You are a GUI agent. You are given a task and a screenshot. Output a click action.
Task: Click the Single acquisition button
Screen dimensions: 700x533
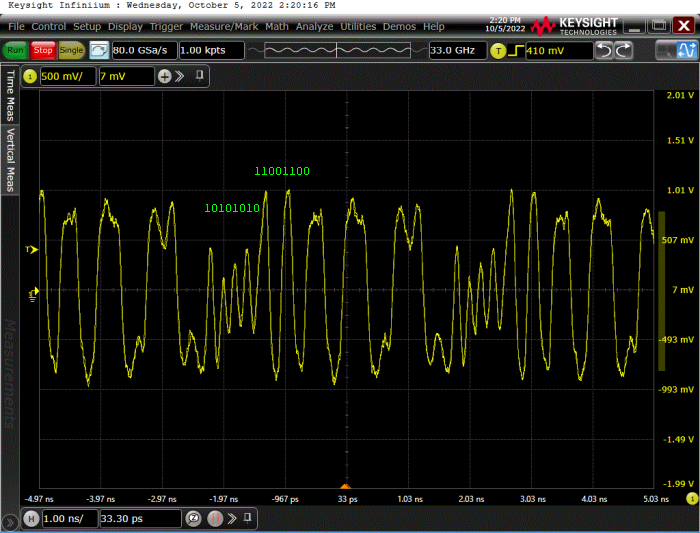coord(72,49)
